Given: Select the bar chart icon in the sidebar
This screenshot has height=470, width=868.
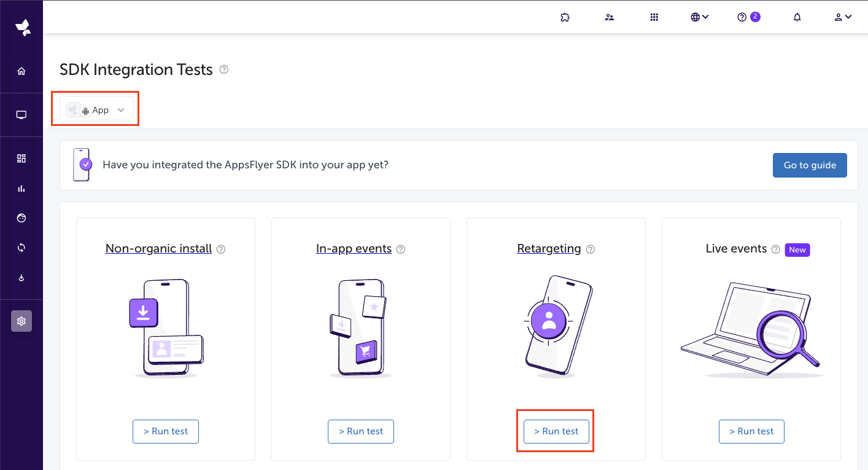Looking at the screenshot, I should (21, 189).
